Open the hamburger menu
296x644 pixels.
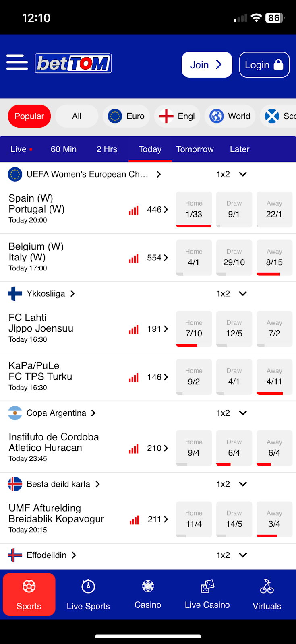[17, 62]
